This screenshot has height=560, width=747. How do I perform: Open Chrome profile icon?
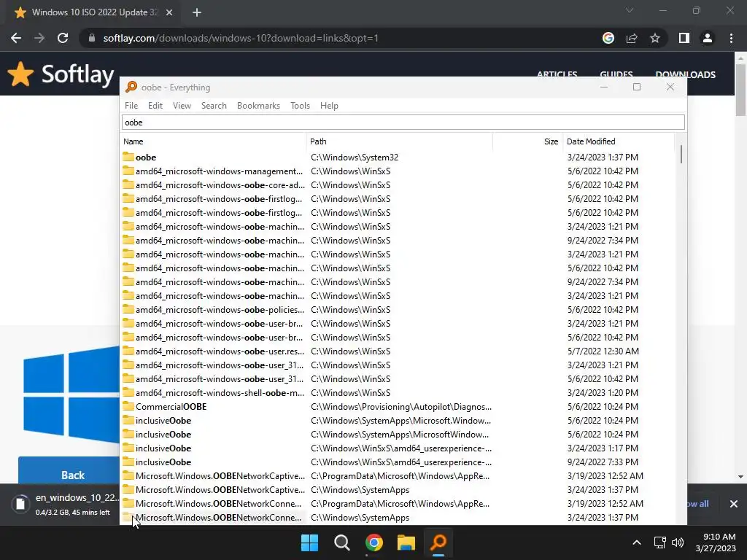pos(708,38)
